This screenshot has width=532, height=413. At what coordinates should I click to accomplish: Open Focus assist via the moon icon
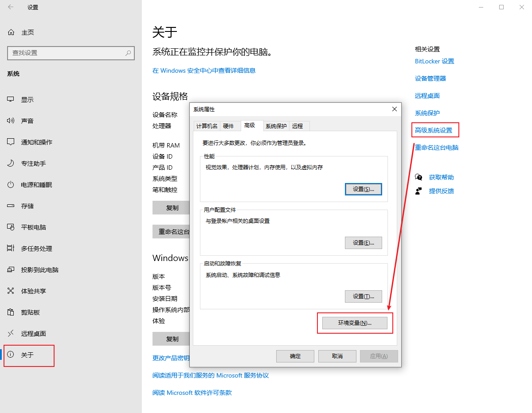pos(11,164)
